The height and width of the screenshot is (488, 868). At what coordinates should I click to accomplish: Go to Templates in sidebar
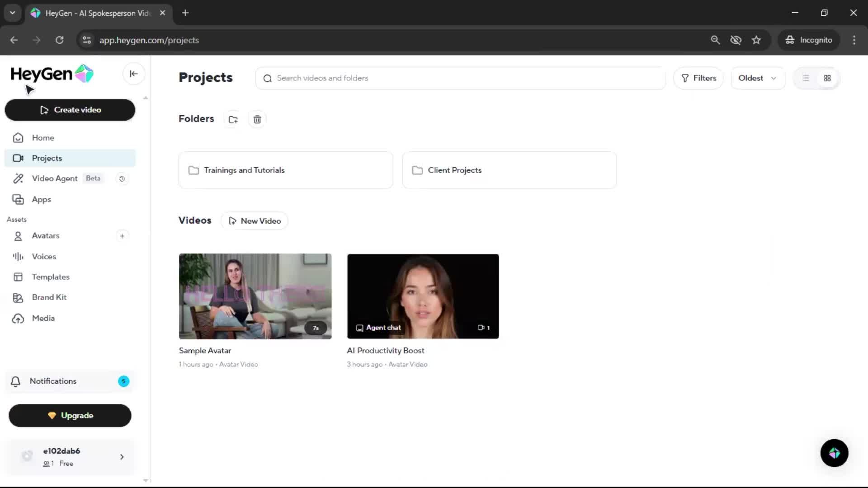[x=51, y=277]
